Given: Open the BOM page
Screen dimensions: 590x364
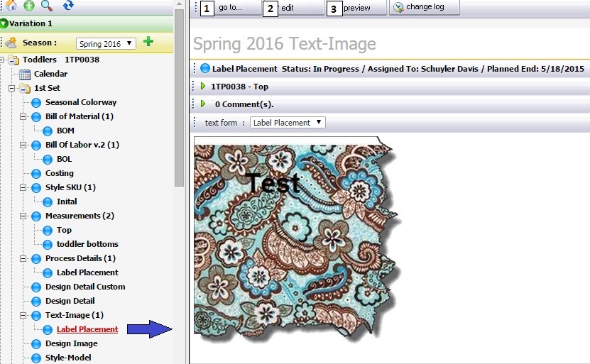Looking at the screenshot, I should coord(65,131).
